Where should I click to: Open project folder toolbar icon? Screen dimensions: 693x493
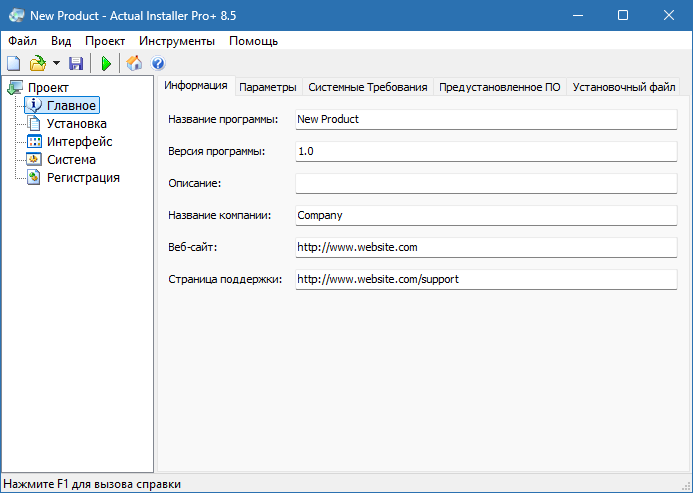click(x=38, y=63)
